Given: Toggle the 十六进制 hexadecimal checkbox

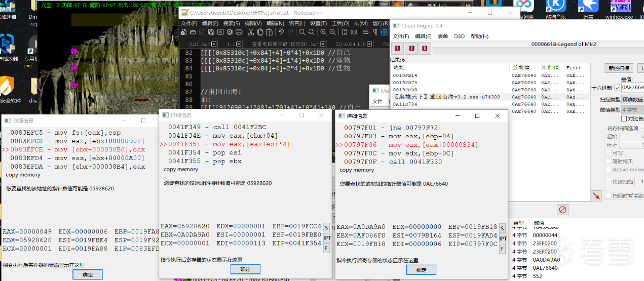Looking at the screenshot, I should [617, 87].
